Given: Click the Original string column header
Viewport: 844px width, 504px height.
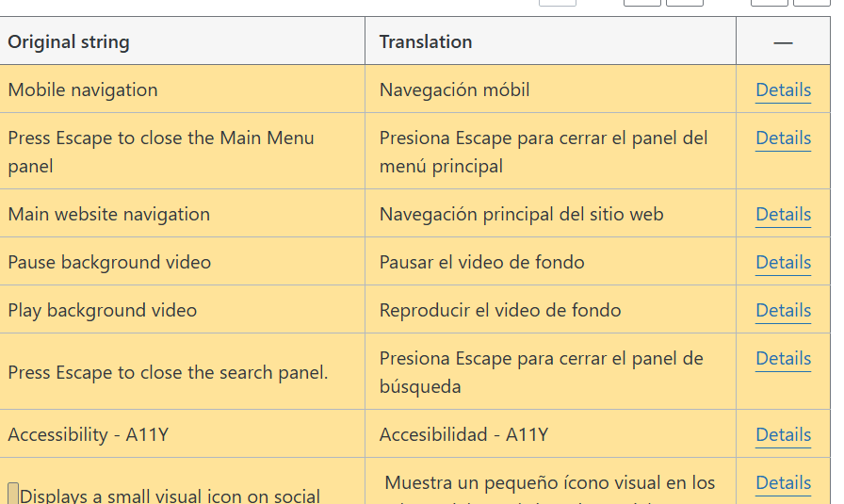Looking at the screenshot, I should point(69,42).
